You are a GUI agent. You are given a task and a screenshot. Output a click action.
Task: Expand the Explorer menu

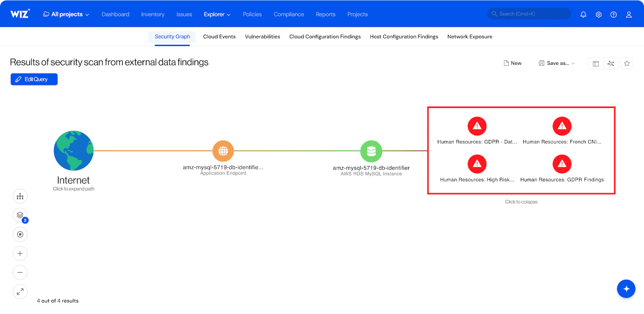[217, 15]
